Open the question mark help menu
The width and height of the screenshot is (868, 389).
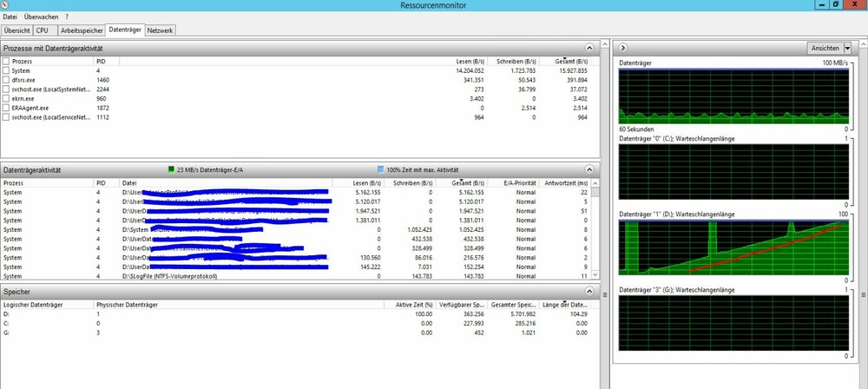(x=67, y=16)
